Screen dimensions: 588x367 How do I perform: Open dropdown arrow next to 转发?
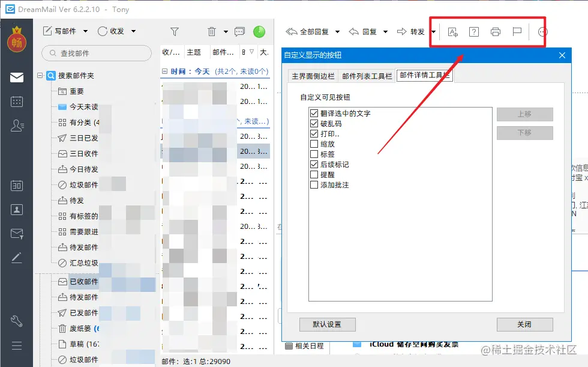pyautogui.click(x=433, y=32)
